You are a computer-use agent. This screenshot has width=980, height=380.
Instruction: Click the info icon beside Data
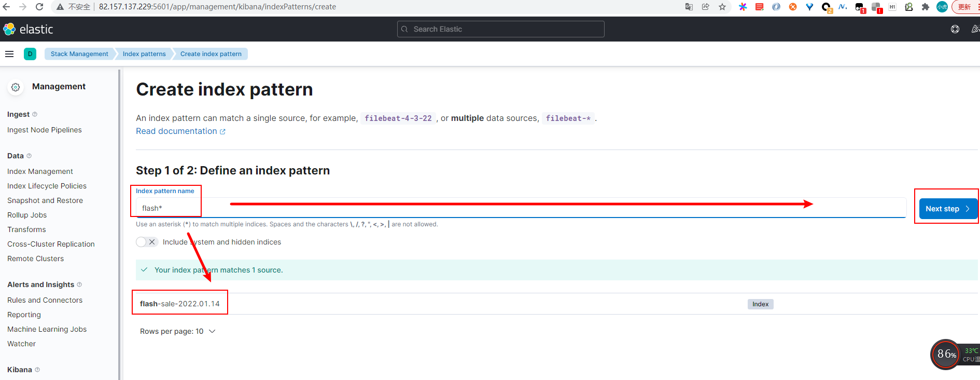29,156
